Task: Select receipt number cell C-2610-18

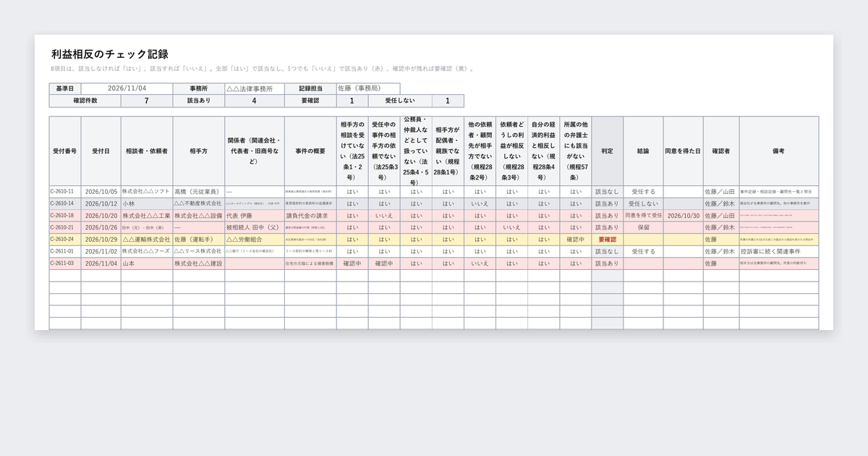Action: coord(65,216)
